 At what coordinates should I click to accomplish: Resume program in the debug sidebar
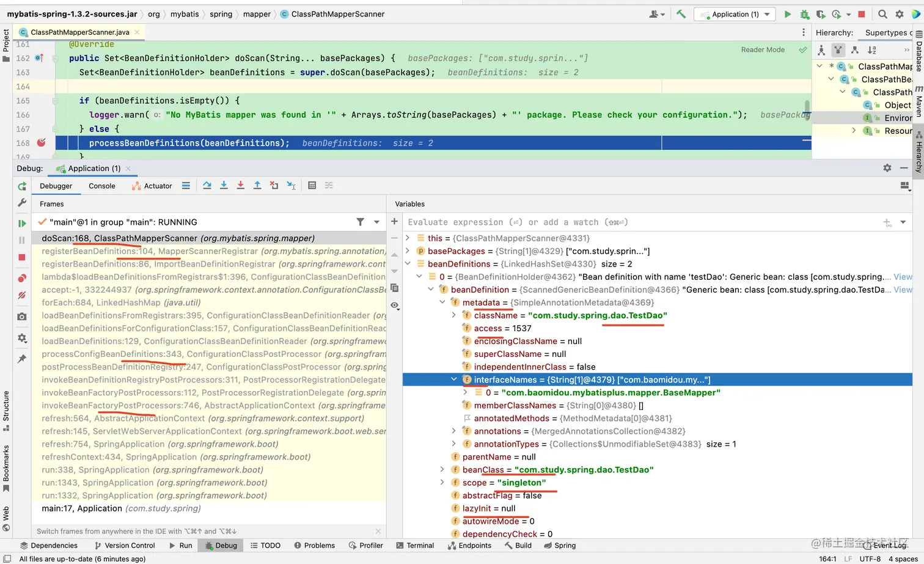click(22, 224)
